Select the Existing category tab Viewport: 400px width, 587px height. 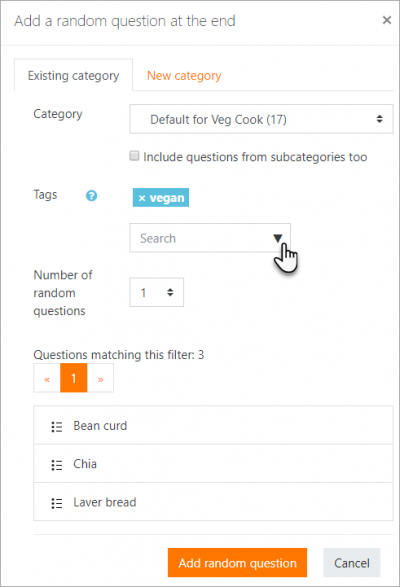coord(73,76)
